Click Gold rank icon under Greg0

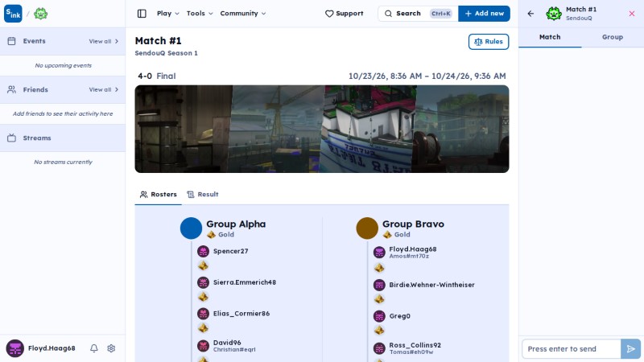click(x=379, y=330)
